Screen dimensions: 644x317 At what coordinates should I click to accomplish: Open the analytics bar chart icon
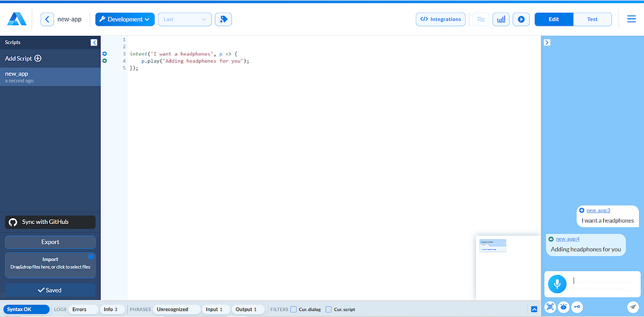[x=501, y=19]
